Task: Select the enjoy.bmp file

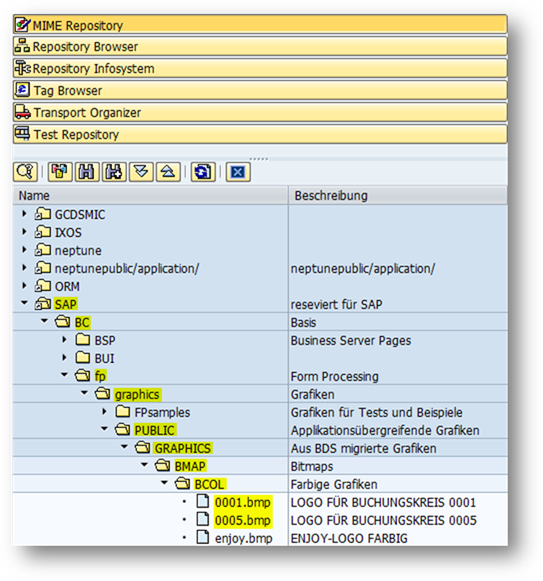Action: [x=244, y=538]
